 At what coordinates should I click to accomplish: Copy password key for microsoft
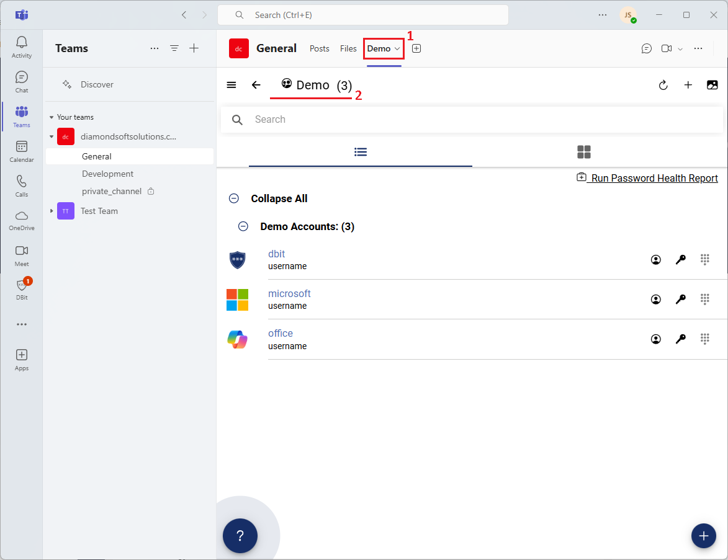click(680, 300)
